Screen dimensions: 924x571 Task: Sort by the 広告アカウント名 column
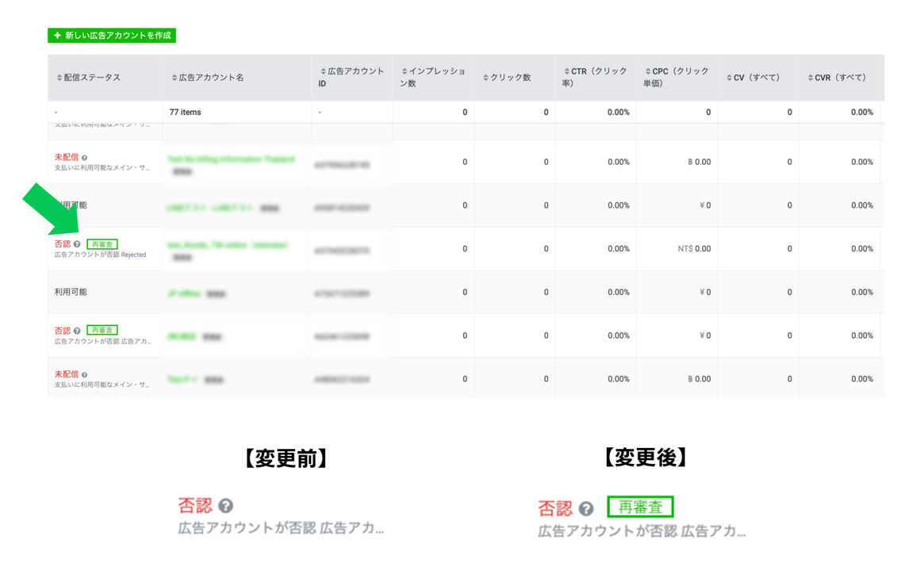207,78
